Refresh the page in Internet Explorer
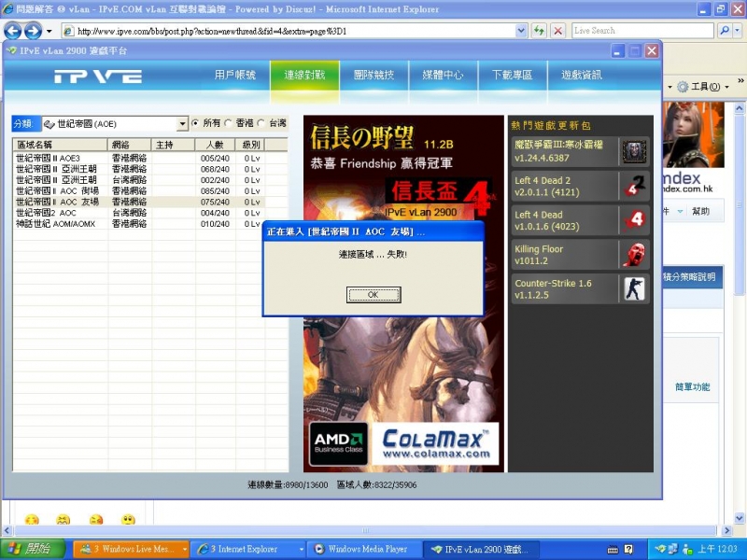Screen dimensions: 747x560 point(539,31)
